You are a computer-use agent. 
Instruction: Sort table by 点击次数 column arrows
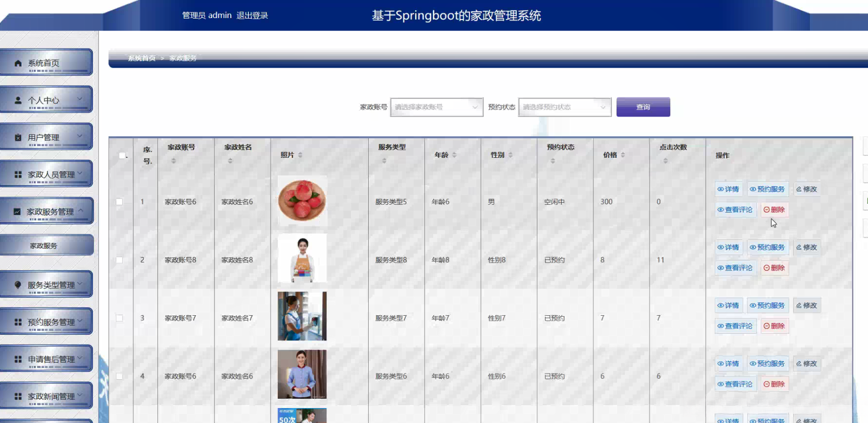pyautogui.click(x=666, y=161)
